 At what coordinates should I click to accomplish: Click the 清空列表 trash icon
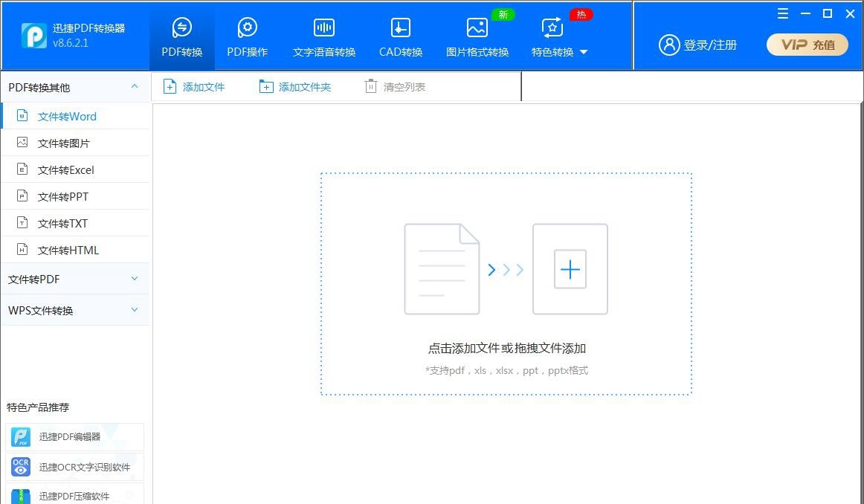tap(371, 86)
